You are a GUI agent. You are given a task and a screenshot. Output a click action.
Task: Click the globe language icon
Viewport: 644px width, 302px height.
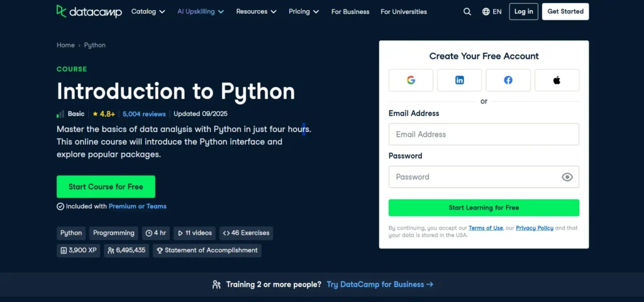pos(486,11)
